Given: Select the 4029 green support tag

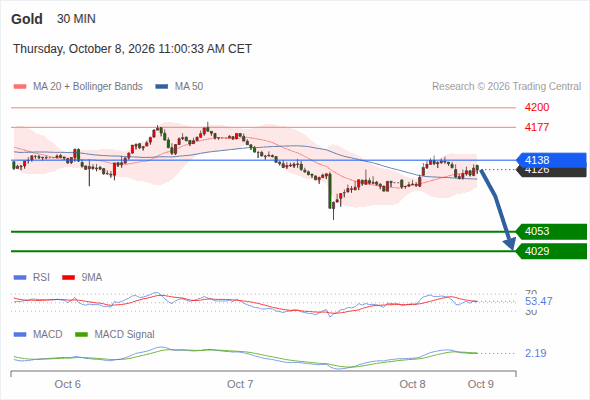Looking at the screenshot, I should click(x=551, y=251).
